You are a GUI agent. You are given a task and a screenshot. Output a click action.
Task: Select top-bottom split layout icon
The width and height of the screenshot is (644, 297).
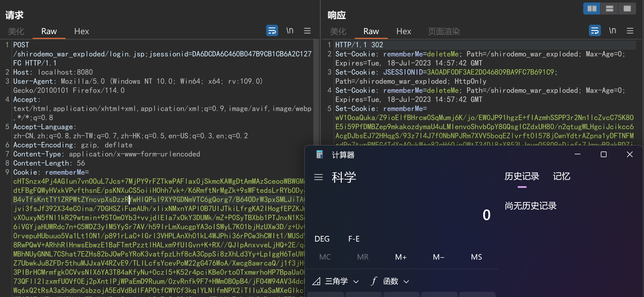[610, 9]
